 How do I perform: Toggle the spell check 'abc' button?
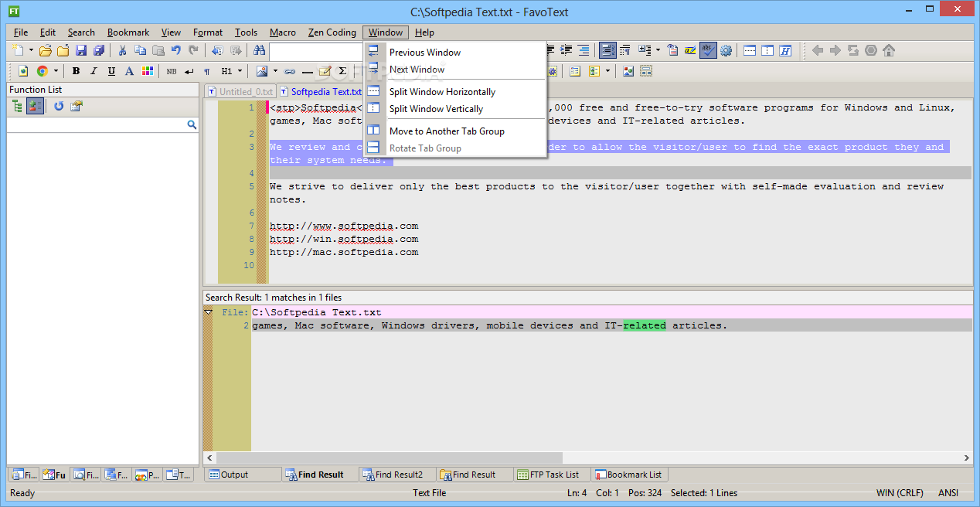(708, 50)
